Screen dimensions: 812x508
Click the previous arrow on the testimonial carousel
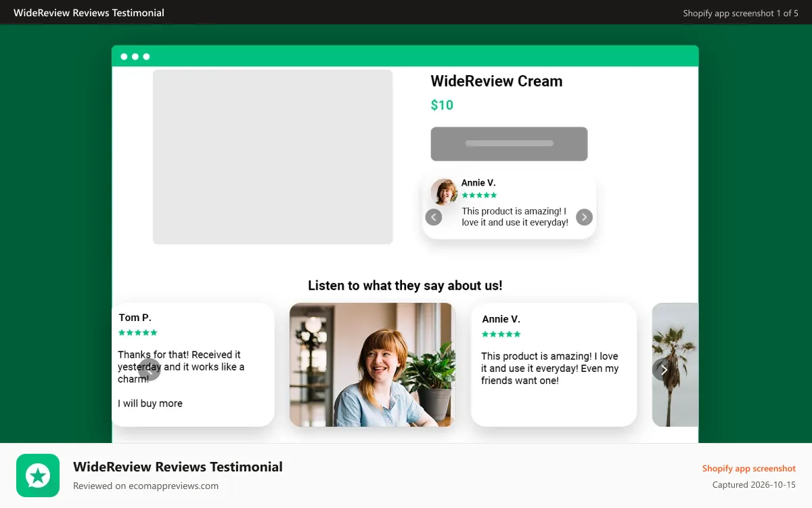coord(150,370)
